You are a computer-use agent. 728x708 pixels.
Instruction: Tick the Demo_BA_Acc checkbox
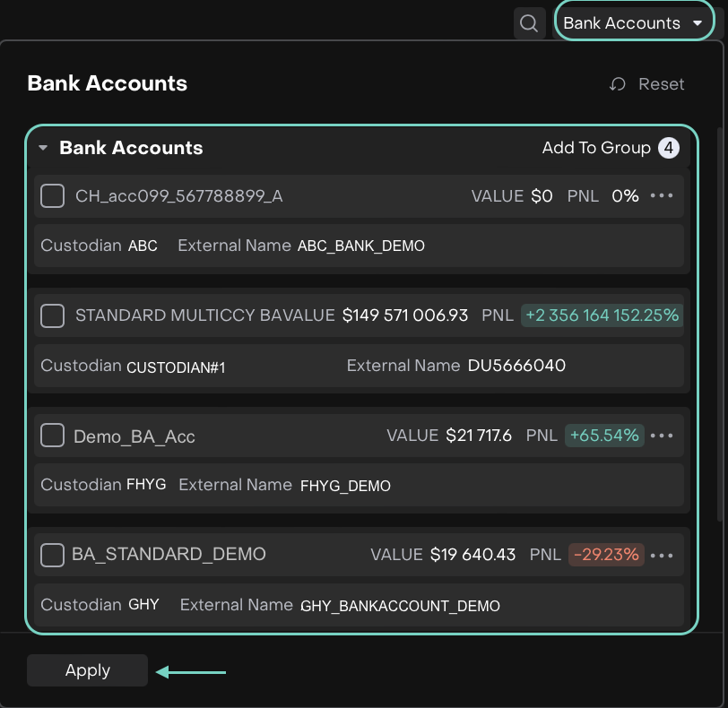pyautogui.click(x=53, y=436)
